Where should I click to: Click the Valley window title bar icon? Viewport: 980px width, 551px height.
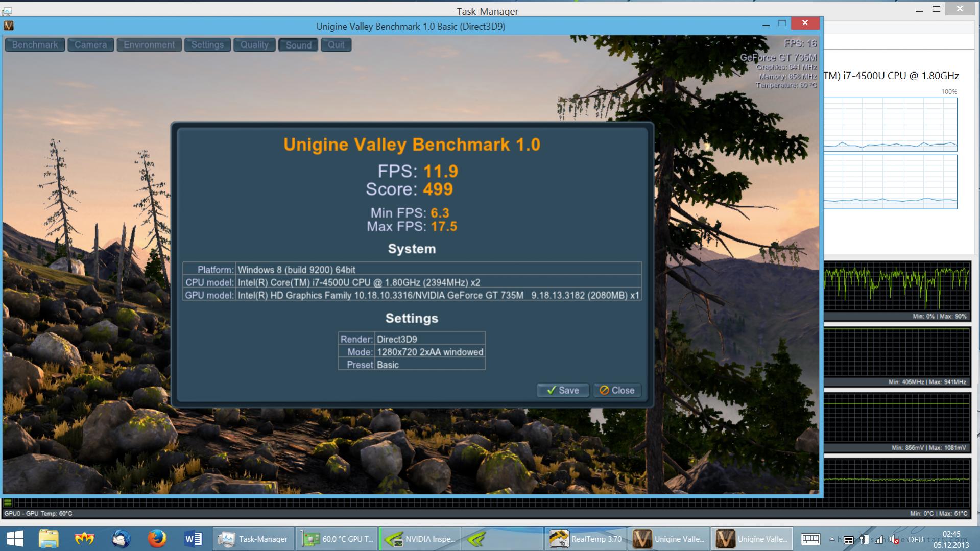(9, 26)
